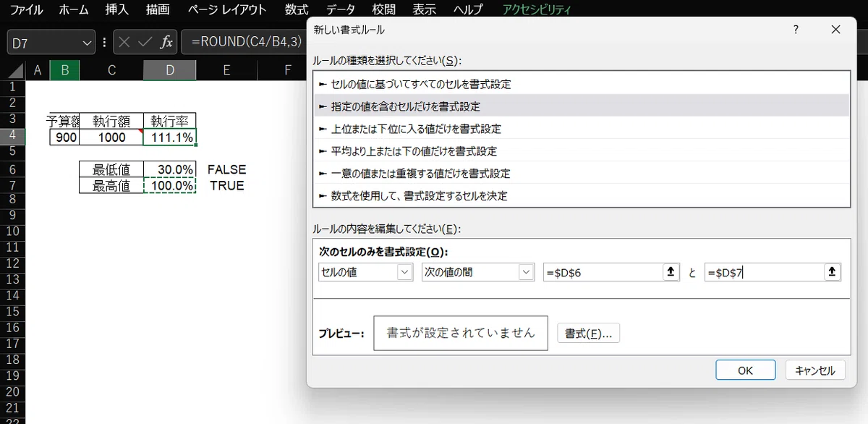This screenshot has height=424, width=868.
Task: Select rule type 上位または下位に入る値だけを書式設定
Action: (x=583, y=129)
